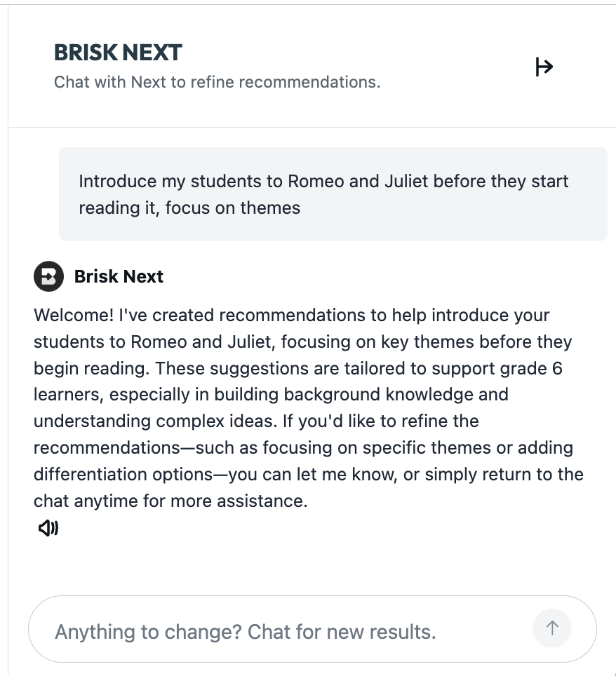
Task: Click the Brisk Next avatar logo
Action: pyautogui.click(x=48, y=276)
